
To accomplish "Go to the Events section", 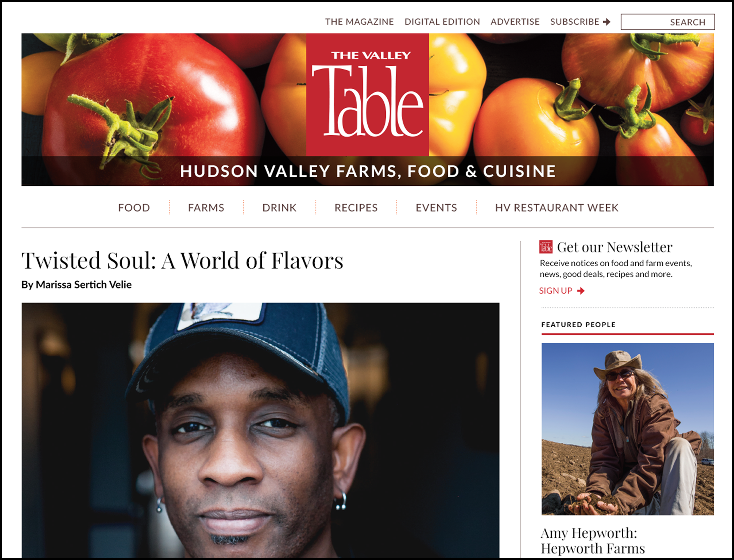I will (436, 208).
